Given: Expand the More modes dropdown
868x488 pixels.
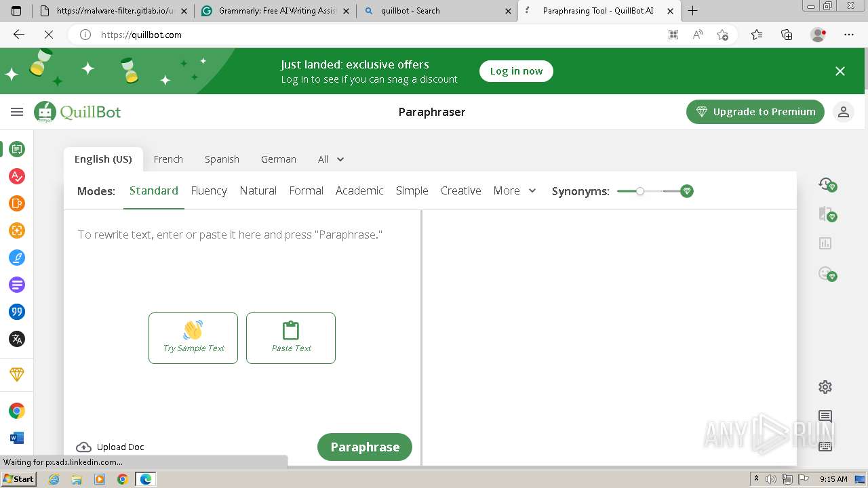Looking at the screenshot, I should click(515, 191).
